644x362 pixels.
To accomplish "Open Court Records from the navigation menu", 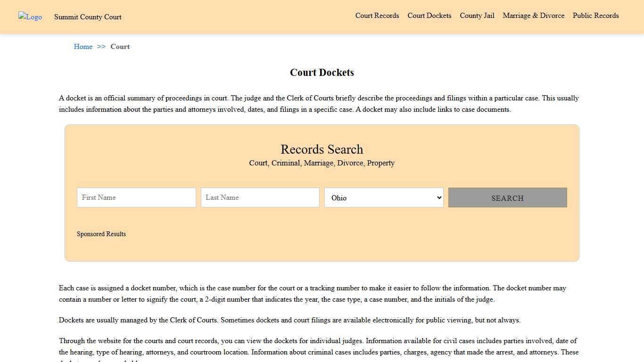I will click(x=377, y=16).
